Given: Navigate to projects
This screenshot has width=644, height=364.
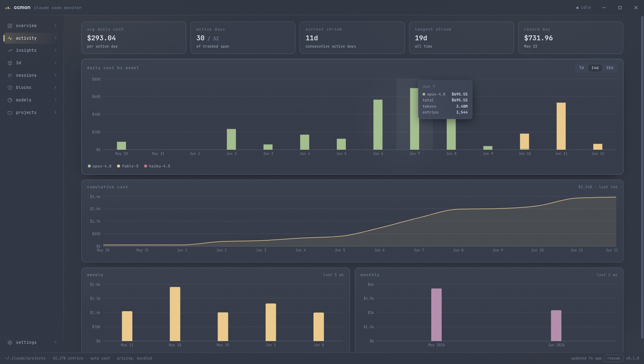Looking at the screenshot, I should click(32, 113).
